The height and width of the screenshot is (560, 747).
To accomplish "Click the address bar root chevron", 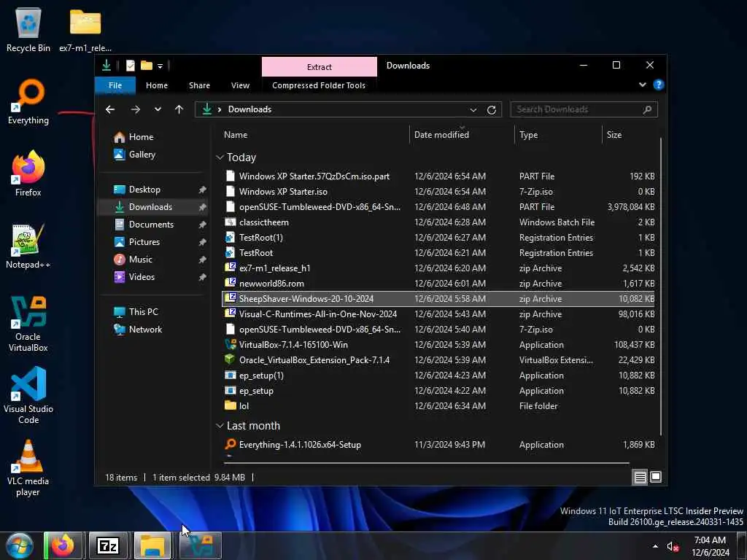I will pos(219,109).
